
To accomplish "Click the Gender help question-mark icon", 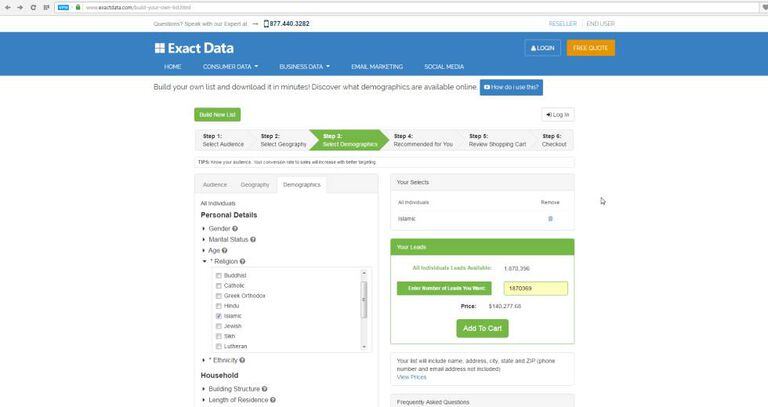I will (235, 229).
